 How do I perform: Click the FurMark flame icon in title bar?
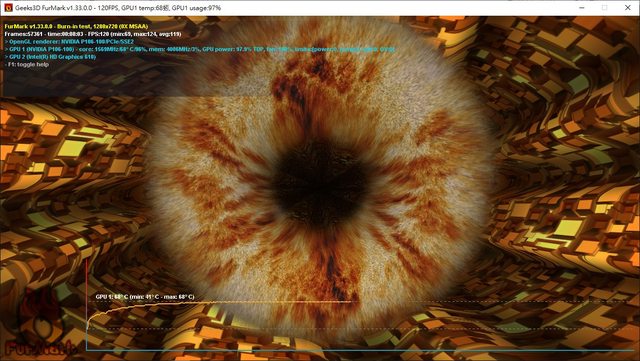(8, 8)
